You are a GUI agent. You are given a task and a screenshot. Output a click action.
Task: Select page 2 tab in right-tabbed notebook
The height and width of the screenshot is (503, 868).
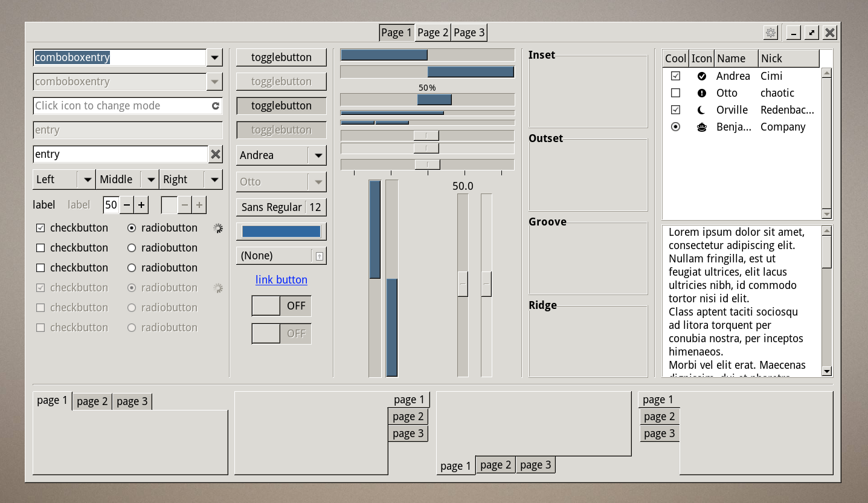point(408,417)
